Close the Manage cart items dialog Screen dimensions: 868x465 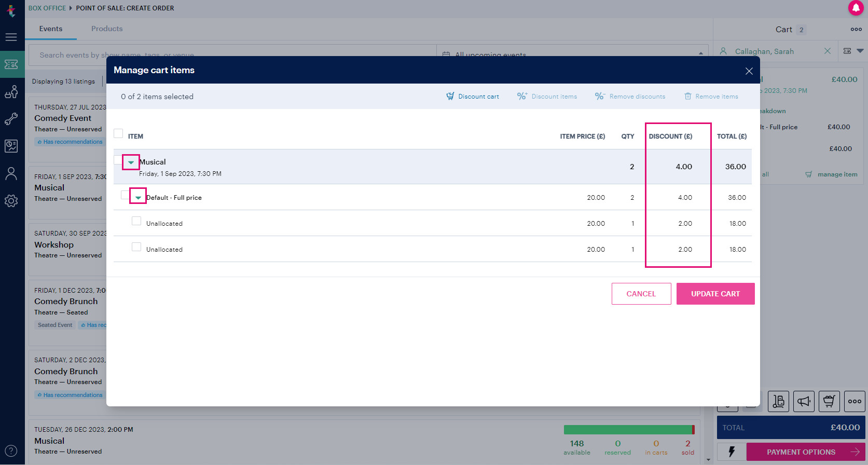coord(749,71)
